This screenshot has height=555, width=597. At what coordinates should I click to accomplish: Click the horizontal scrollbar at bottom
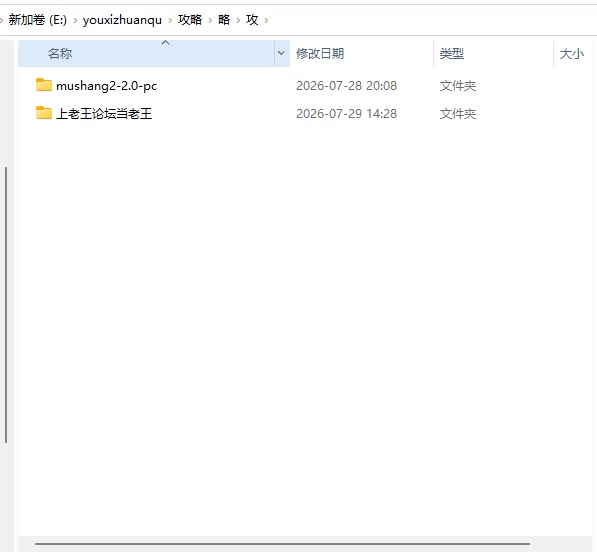click(x=282, y=544)
